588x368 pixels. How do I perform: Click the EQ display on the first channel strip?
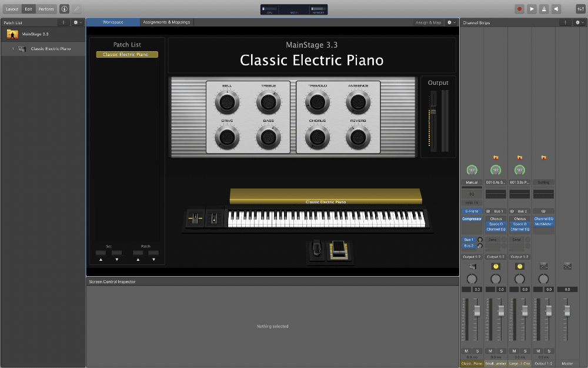click(472, 194)
